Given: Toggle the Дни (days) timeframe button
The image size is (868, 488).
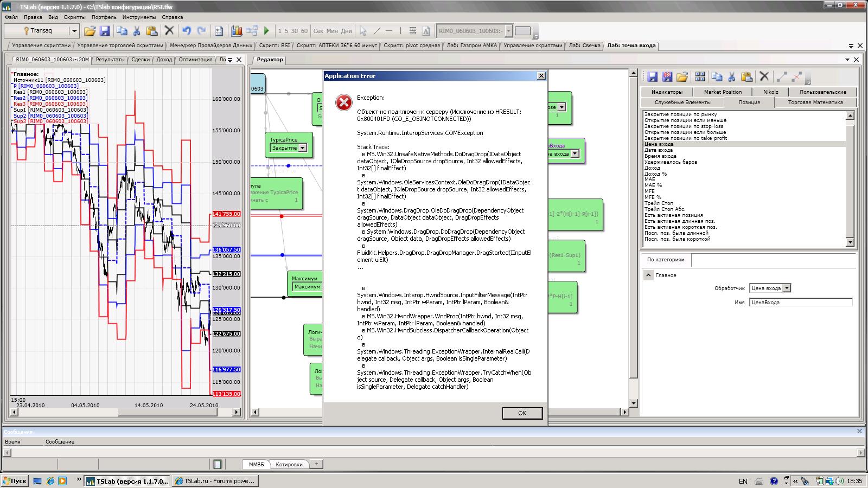Looking at the screenshot, I should [346, 31].
